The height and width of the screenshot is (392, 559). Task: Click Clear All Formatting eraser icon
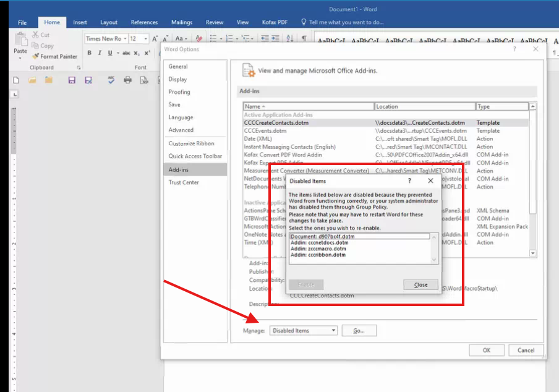199,38
